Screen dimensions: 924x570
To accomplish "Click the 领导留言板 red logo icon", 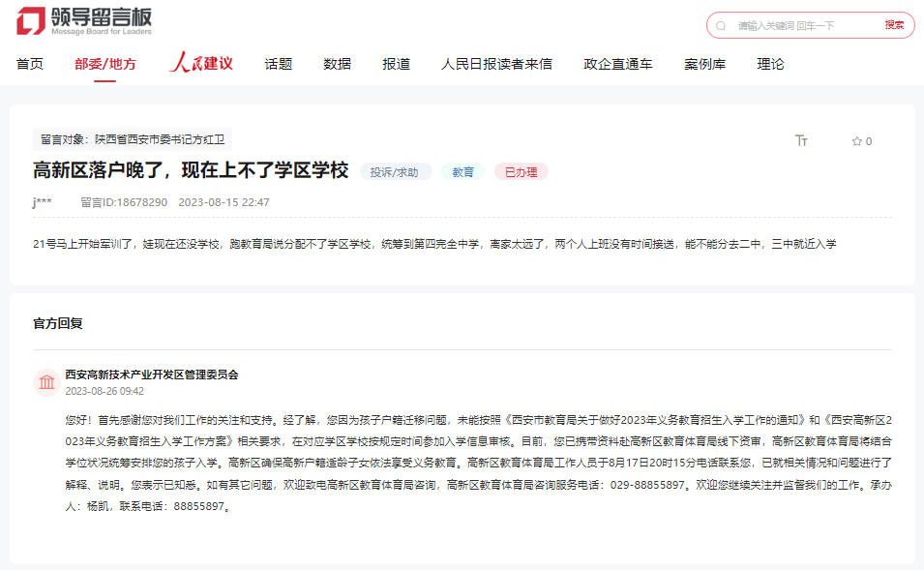I will pos(29,21).
